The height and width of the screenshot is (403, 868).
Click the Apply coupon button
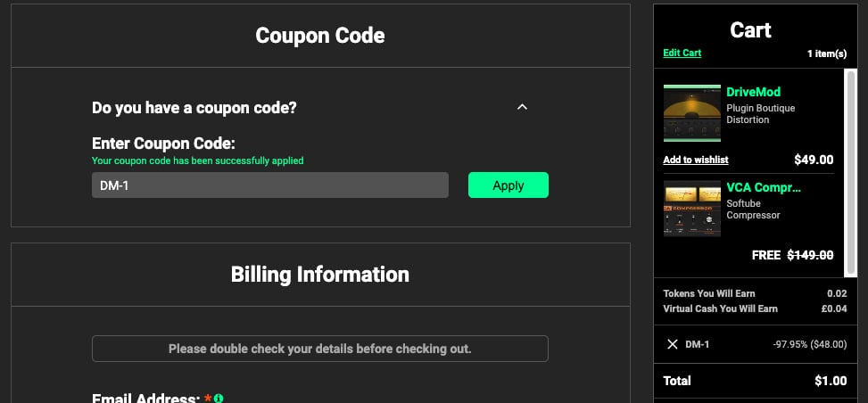click(x=508, y=185)
